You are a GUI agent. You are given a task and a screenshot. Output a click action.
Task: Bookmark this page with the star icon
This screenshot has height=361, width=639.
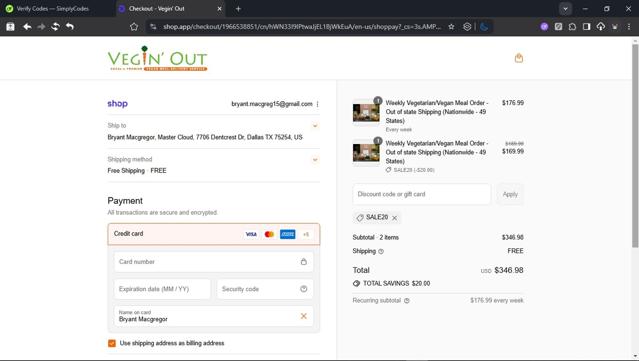tap(451, 26)
